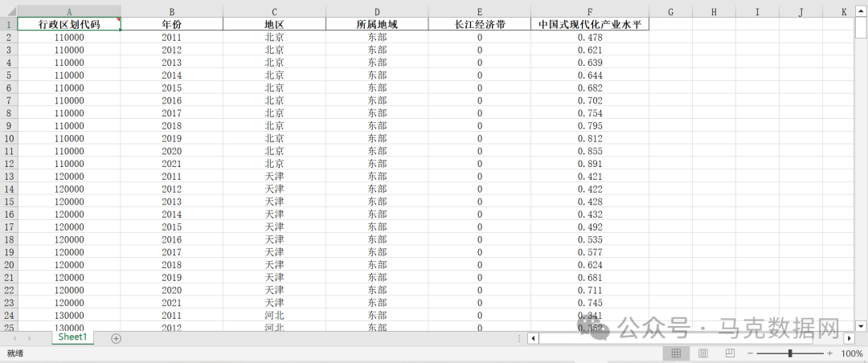Select column J header

[x=800, y=11]
